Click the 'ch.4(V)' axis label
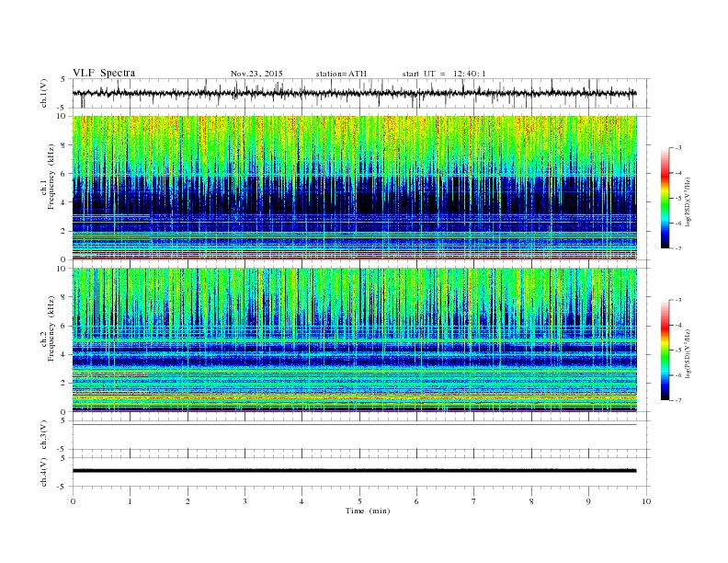Image resolution: width=728 pixels, height=563 pixels. (44, 472)
